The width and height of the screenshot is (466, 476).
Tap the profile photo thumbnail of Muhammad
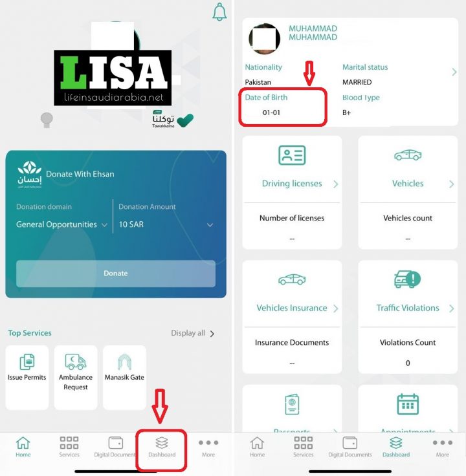click(x=264, y=39)
